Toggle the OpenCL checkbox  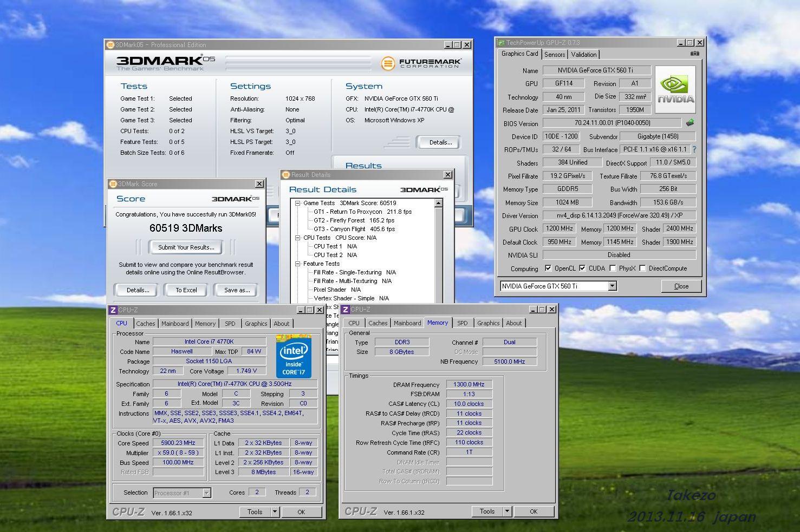tap(548, 268)
